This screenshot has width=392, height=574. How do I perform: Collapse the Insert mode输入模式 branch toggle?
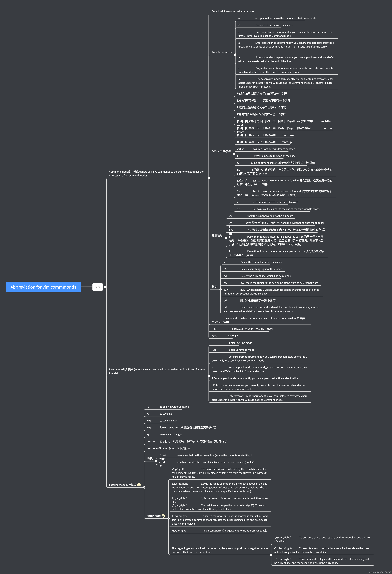tap(209, 376)
